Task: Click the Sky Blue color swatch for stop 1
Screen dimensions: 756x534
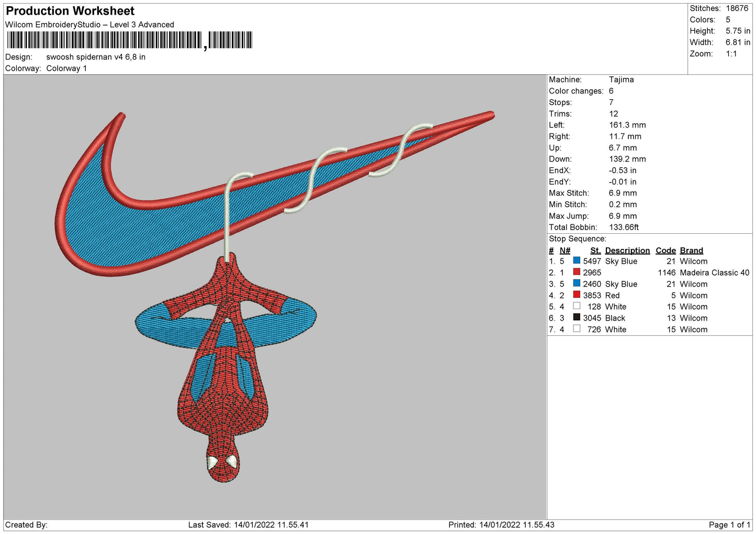Action: 577,260
